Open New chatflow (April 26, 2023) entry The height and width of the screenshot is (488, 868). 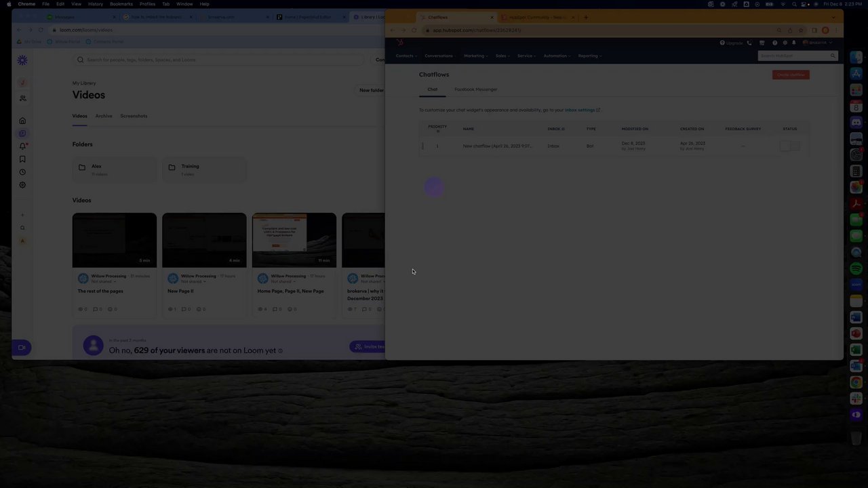497,146
